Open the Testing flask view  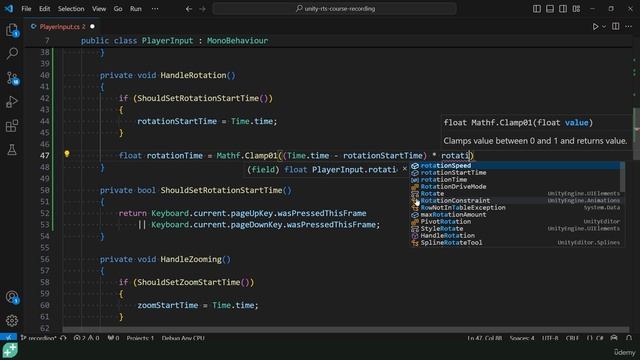12,149
